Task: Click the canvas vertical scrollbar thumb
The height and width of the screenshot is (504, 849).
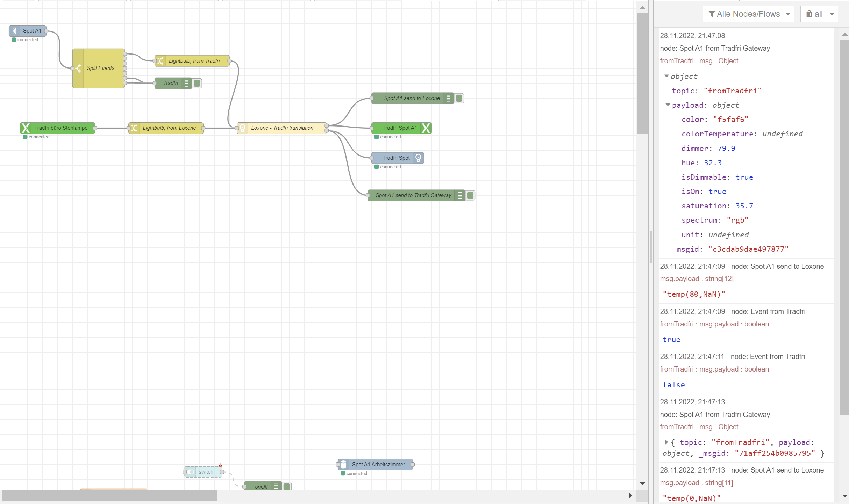Action: 642,73
